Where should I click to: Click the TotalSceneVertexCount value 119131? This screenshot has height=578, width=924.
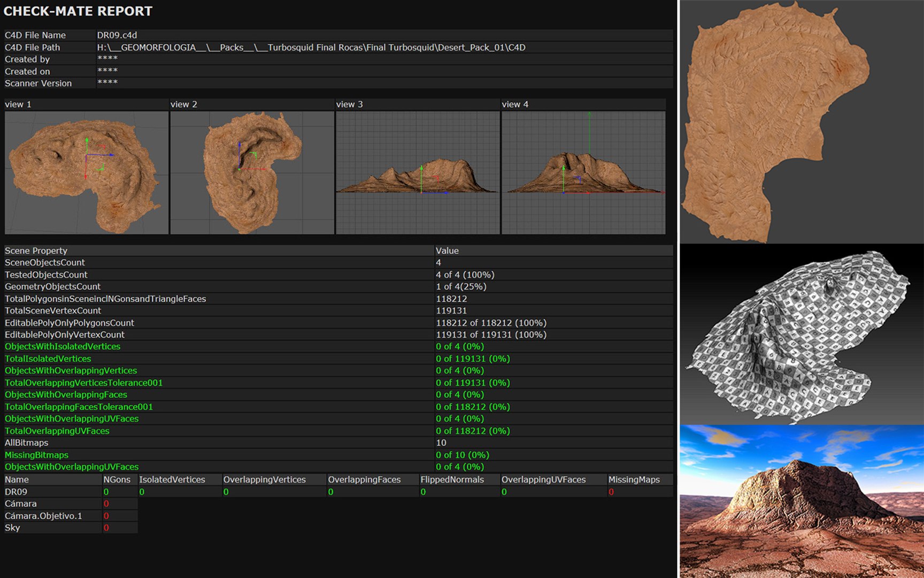click(451, 311)
